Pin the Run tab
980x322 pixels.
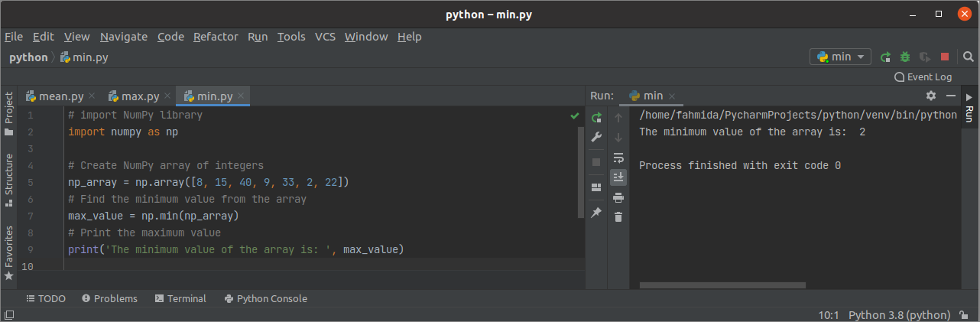597,212
